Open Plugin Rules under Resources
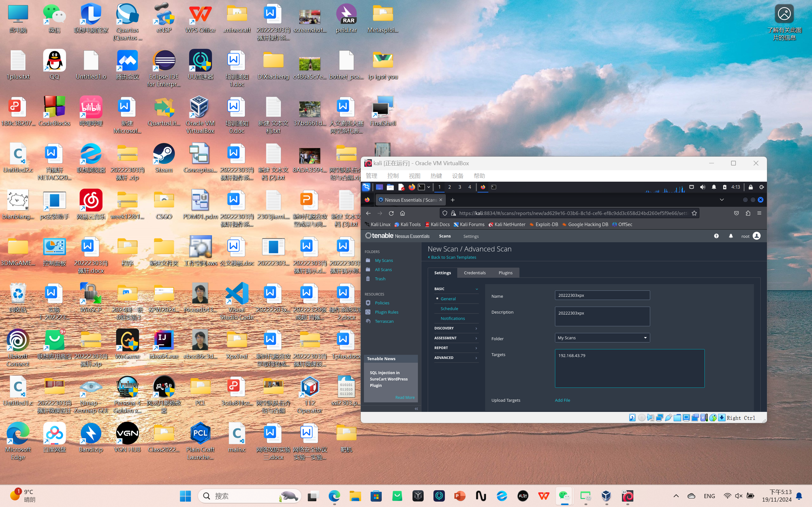 click(x=386, y=312)
